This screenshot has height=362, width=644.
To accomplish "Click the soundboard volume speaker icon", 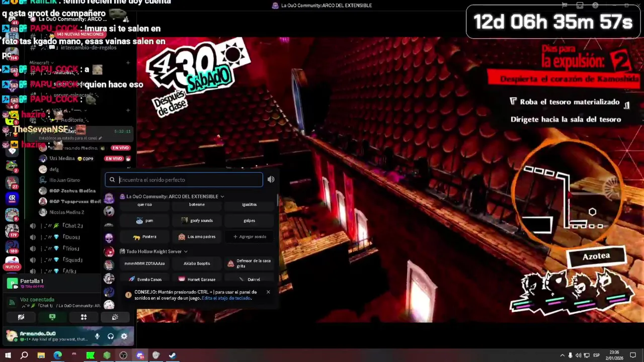I will click(x=271, y=179).
